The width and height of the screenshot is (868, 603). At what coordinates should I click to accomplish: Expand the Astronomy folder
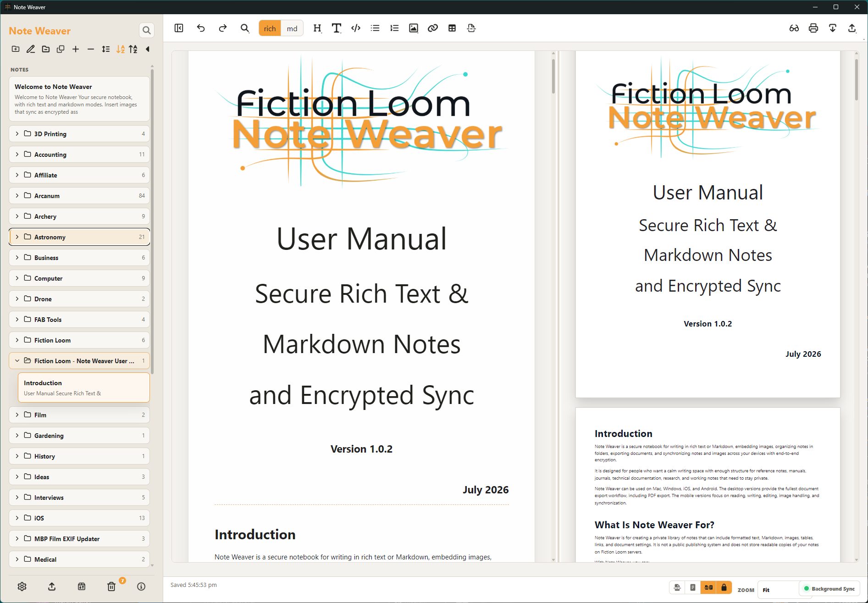click(x=17, y=237)
